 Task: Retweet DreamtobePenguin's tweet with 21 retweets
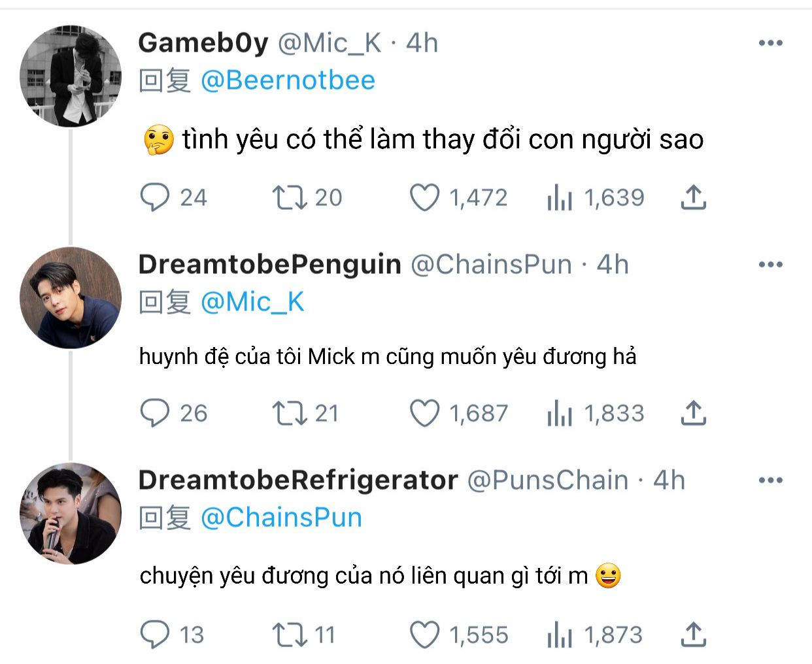click(x=290, y=413)
